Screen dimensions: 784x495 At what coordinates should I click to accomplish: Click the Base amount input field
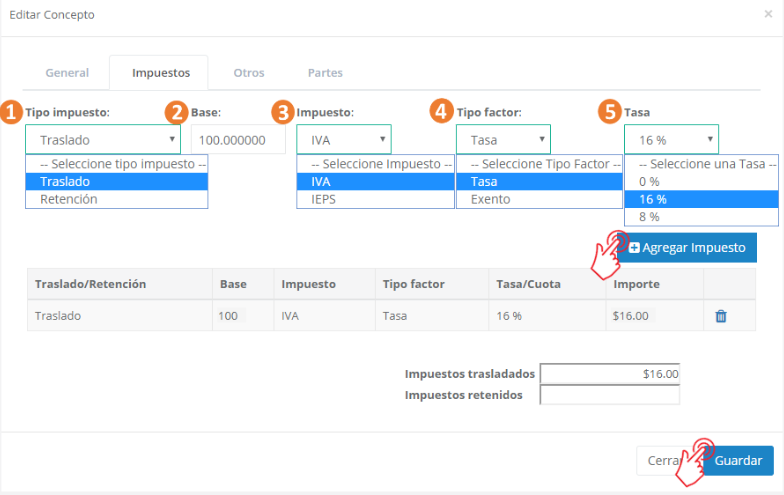pyautogui.click(x=238, y=139)
